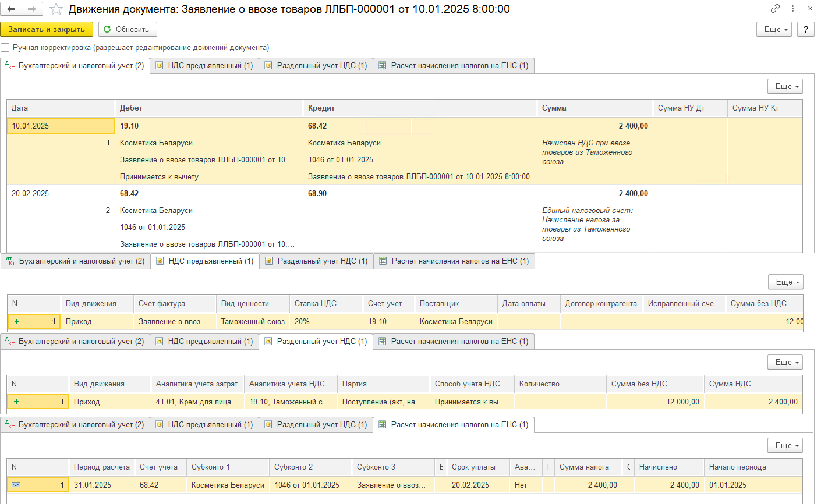Click the green refresh arrow icon on Обновить
This screenshot has width=821, height=504.
click(107, 29)
